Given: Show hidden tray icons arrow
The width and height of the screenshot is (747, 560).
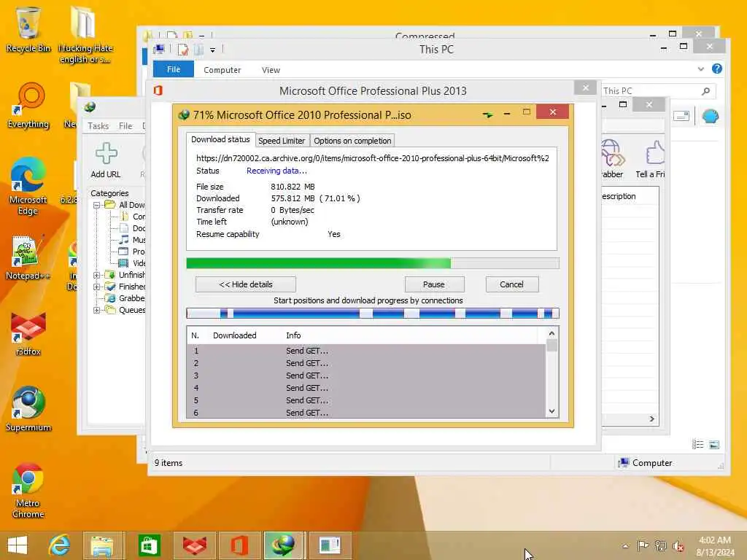Looking at the screenshot, I should pyautogui.click(x=625, y=546).
